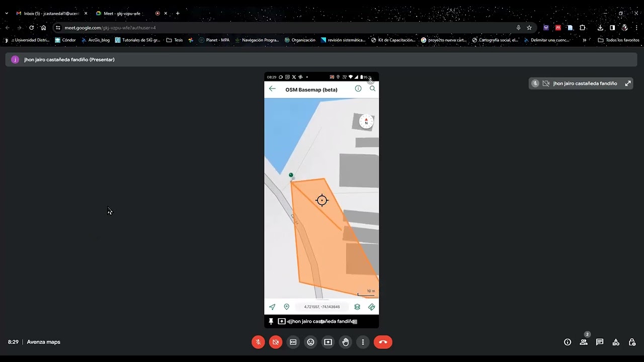Click microphone permission icon in address bar
This screenshot has width=644, height=362.
tap(518, 28)
